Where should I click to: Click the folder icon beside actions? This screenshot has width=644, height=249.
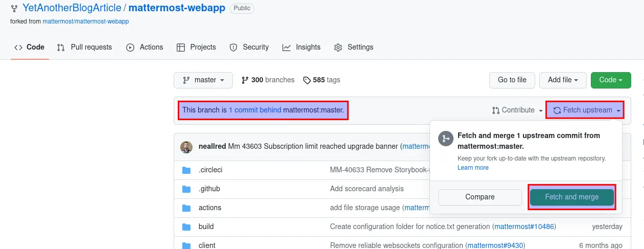(x=186, y=208)
